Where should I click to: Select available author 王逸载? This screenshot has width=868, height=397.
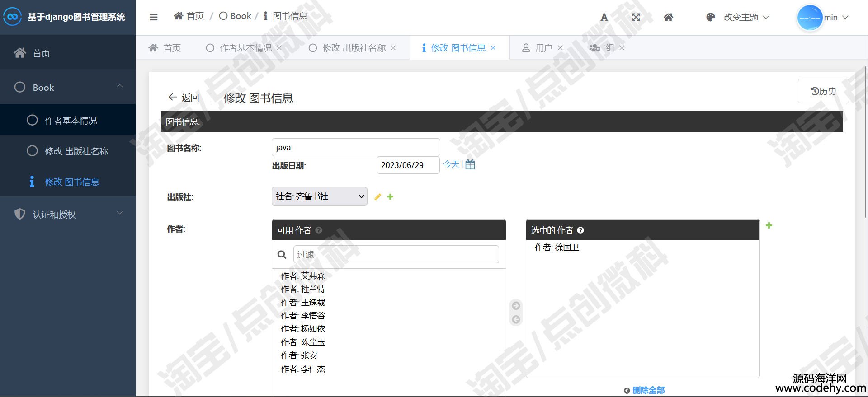(x=303, y=302)
